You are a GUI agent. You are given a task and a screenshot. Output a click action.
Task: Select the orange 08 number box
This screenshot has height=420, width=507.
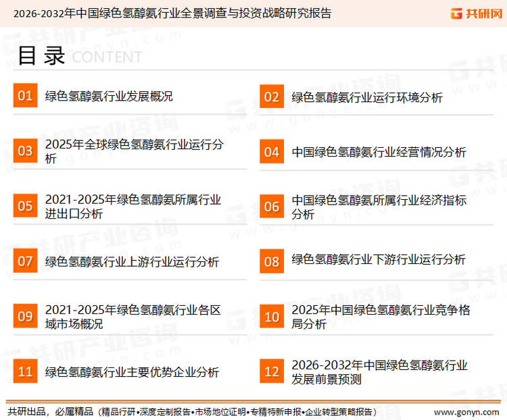272,261
